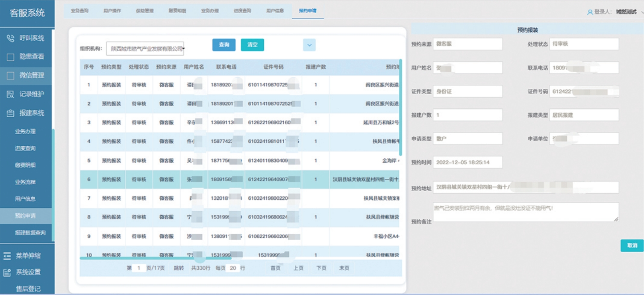The width and height of the screenshot is (644, 295).
Task: Go to 首页 first page
Action: (x=275, y=268)
